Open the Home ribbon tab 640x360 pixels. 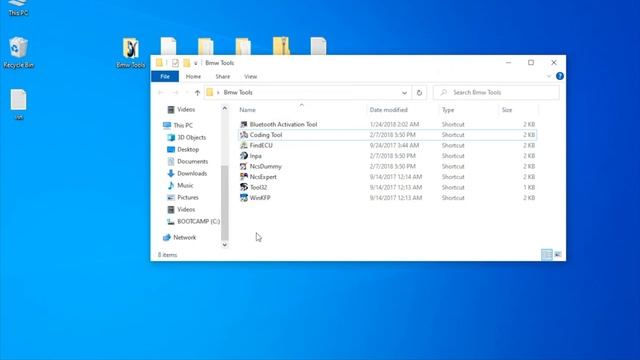click(x=193, y=76)
